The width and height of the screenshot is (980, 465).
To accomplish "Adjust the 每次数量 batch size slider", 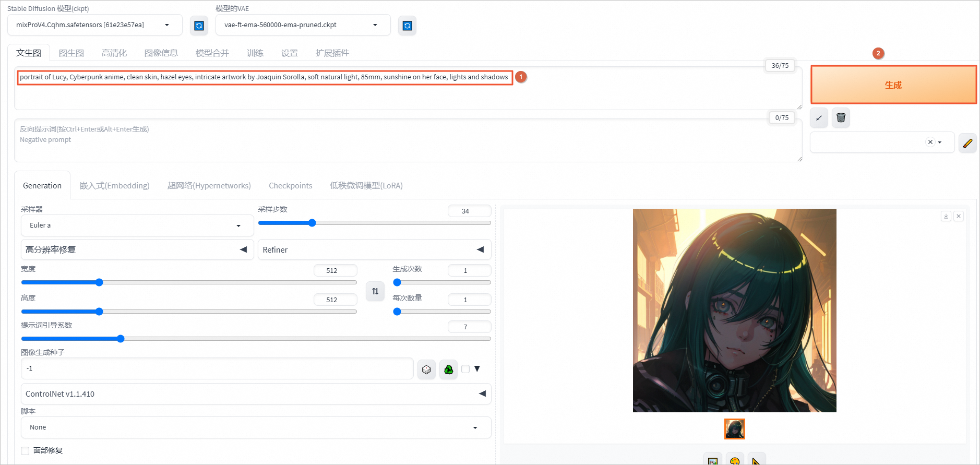I will point(442,312).
